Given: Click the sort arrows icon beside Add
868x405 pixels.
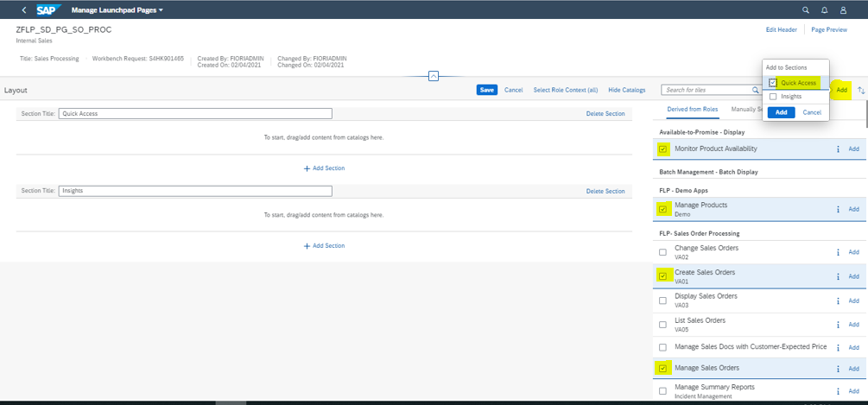Looking at the screenshot, I should 861,90.
